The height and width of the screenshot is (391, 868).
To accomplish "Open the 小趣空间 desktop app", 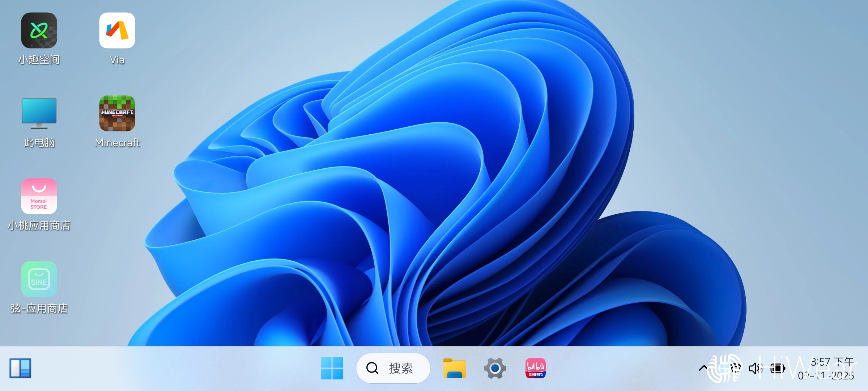I will click(x=39, y=31).
